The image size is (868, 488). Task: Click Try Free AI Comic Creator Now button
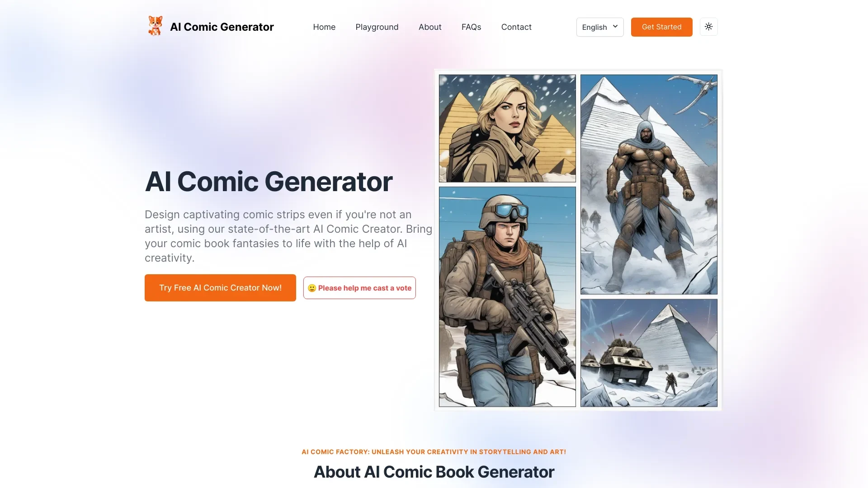point(220,288)
